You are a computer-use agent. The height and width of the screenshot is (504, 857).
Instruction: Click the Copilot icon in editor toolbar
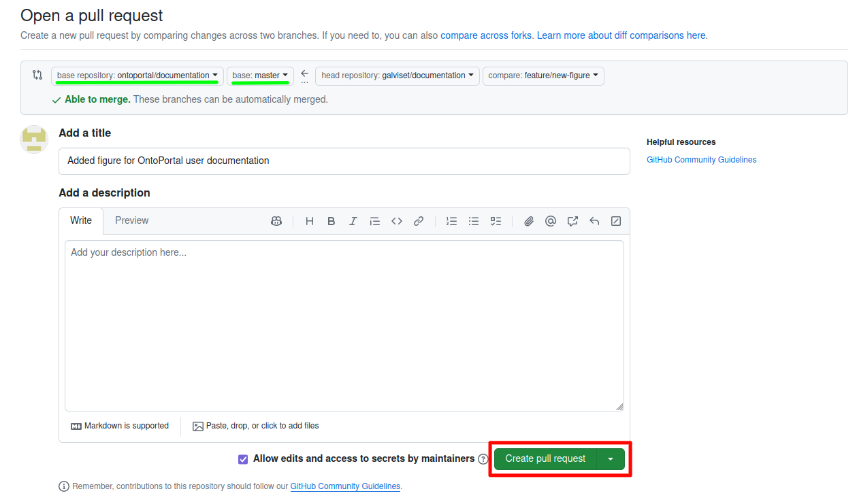click(x=276, y=221)
